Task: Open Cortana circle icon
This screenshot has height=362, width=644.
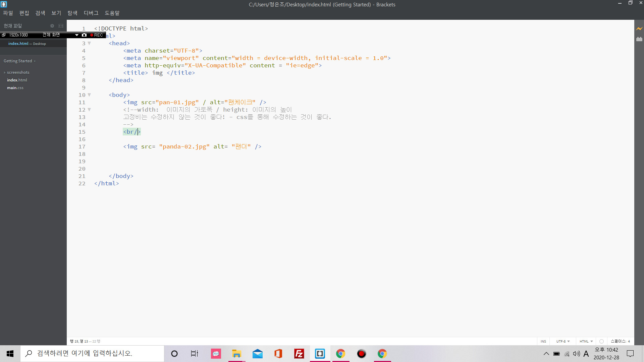Action: 174,354
